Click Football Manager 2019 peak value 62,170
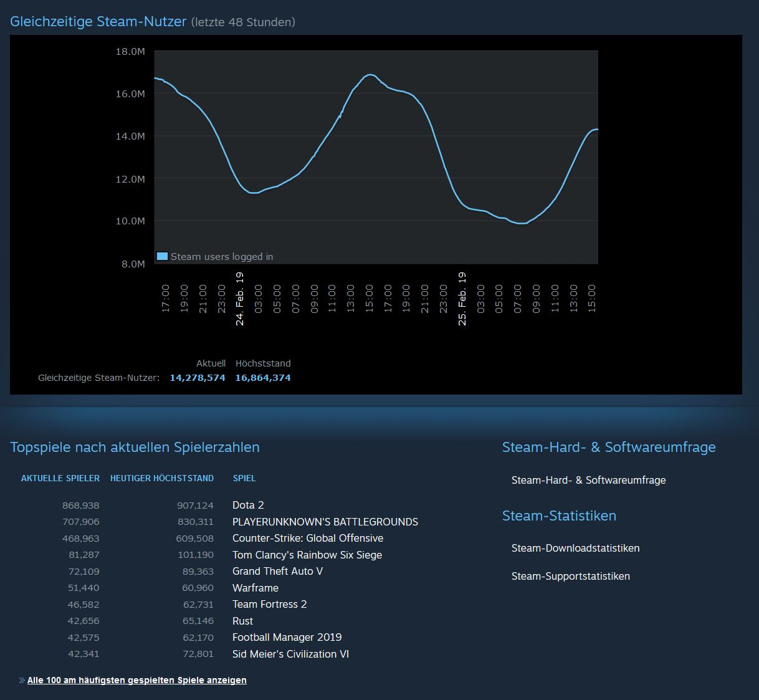The width and height of the screenshot is (759, 700). point(198,638)
